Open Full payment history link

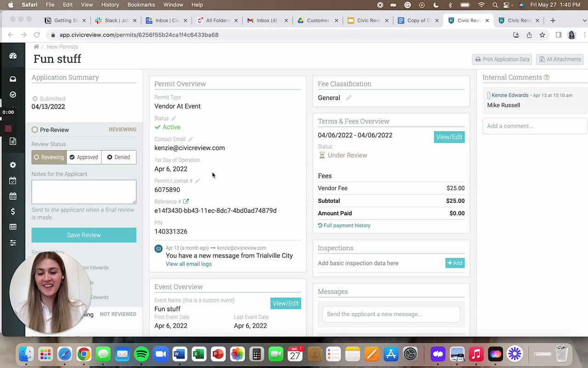(x=344, y=225)
